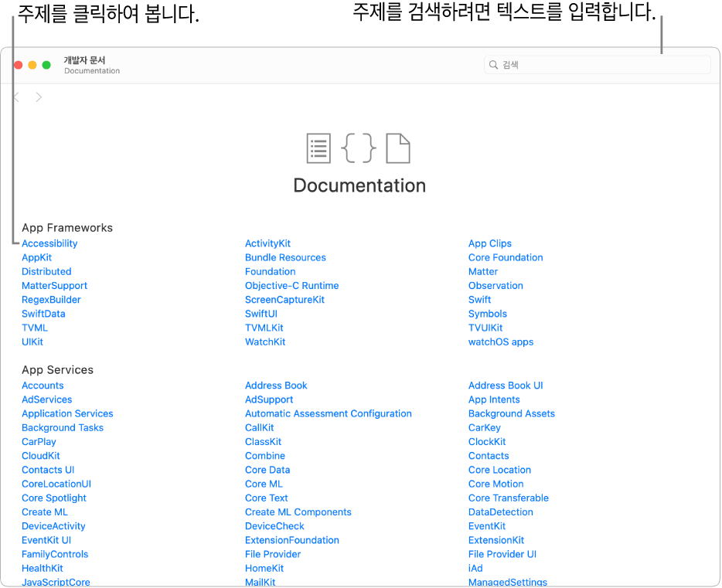Select the Core Data link
This screenshot has width=722, height=588.
(267, 470)
